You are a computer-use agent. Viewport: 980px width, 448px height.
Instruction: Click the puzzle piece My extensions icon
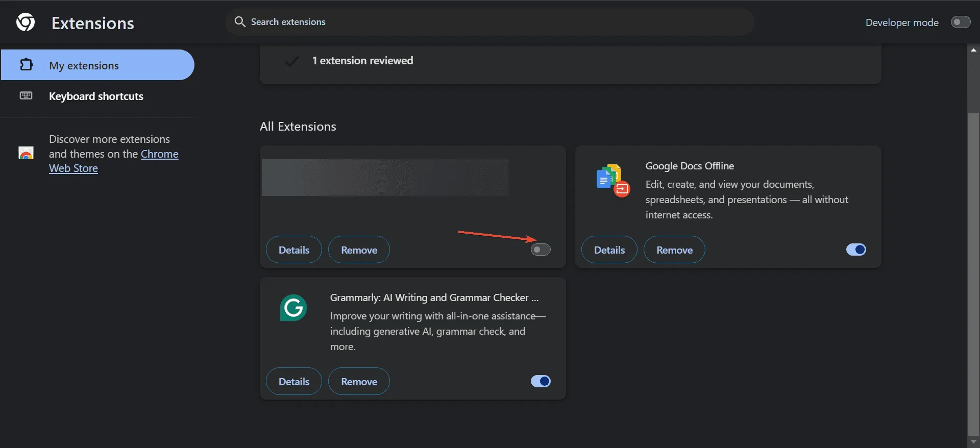[x=26, y=65]
